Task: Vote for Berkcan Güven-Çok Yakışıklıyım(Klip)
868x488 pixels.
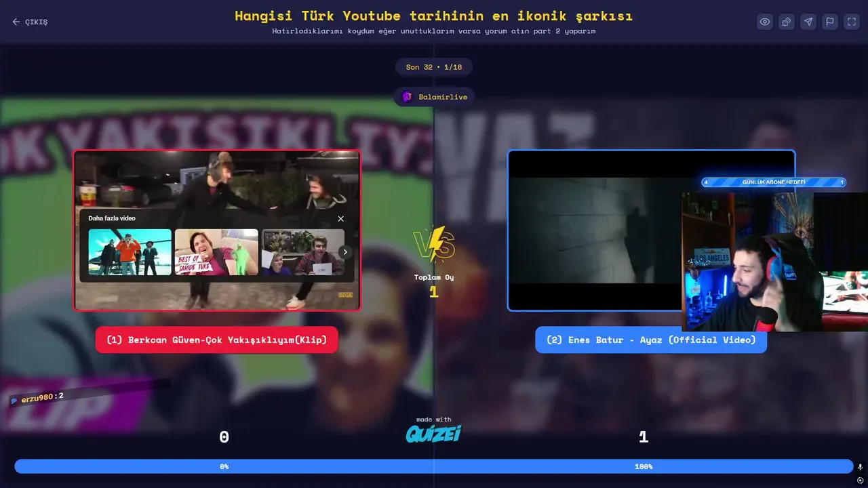Action: [x=216, y=340]
